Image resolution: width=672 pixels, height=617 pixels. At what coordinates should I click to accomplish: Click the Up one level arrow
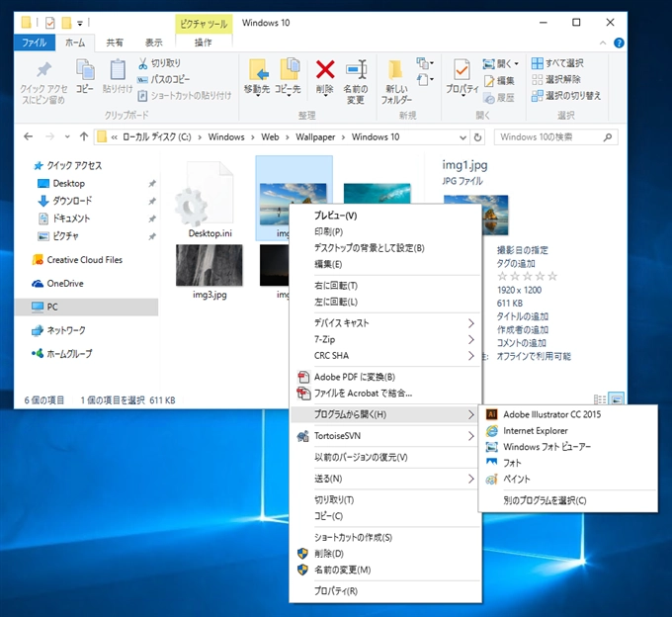point(84,136)
